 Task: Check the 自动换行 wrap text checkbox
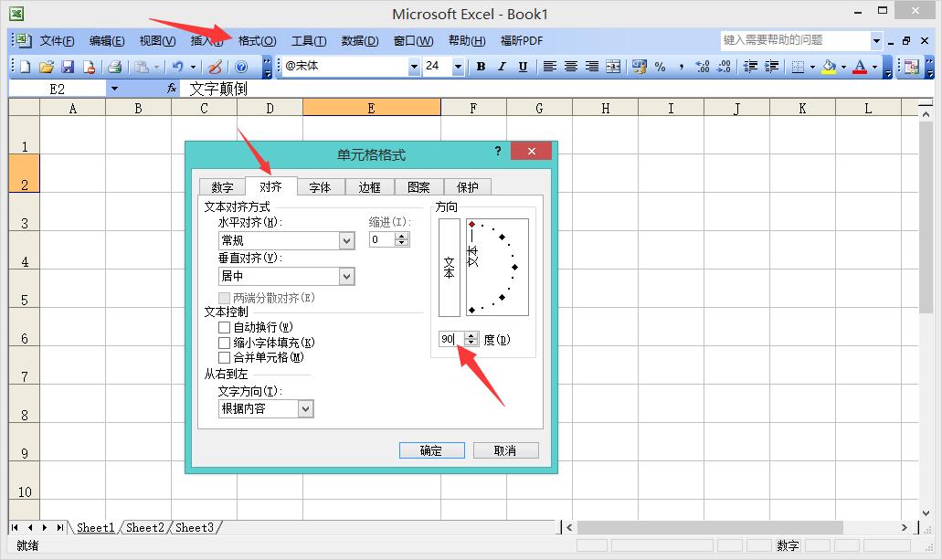(x=224, y=327)
